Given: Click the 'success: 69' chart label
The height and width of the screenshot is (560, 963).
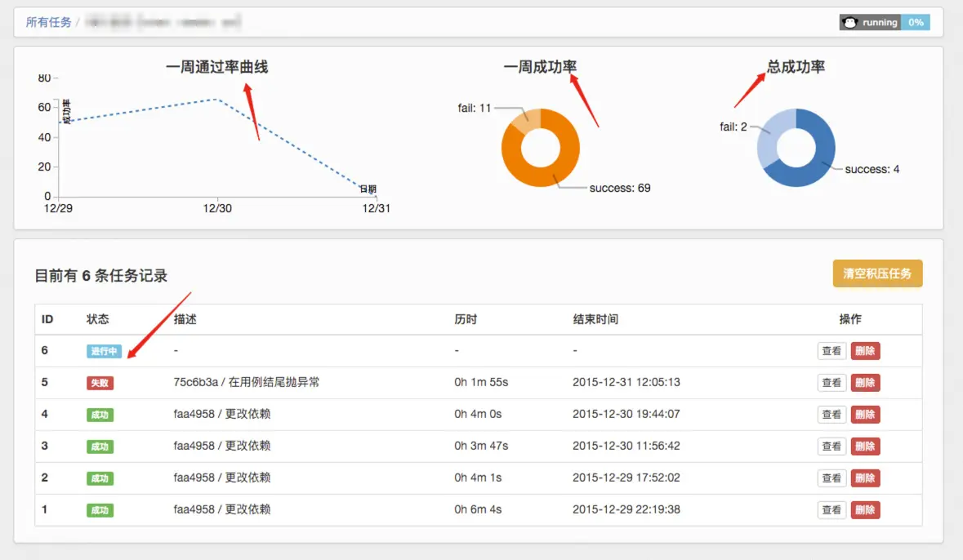Looking at the screenshot, I should (x=620, y=188).
